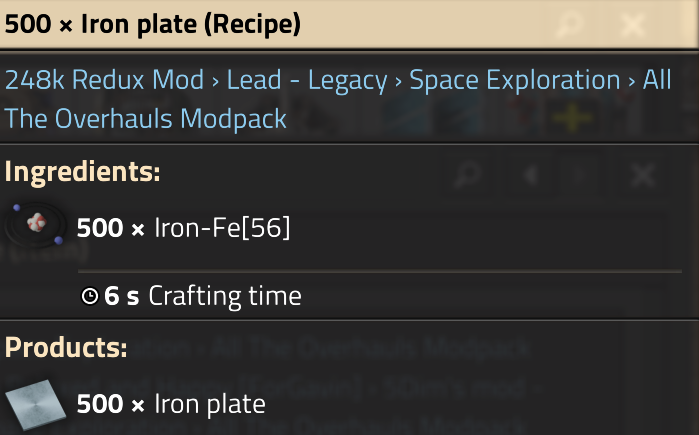Select the 500 × Iron-Fe[56] ingredient row

[x=183, y=228]
